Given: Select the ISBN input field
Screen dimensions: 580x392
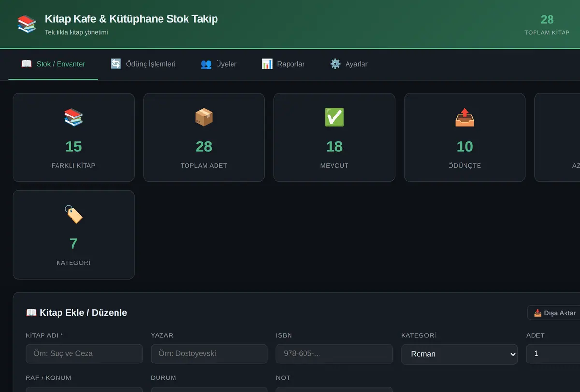Looking at the screenshot, I should click(x=334, y=354).
